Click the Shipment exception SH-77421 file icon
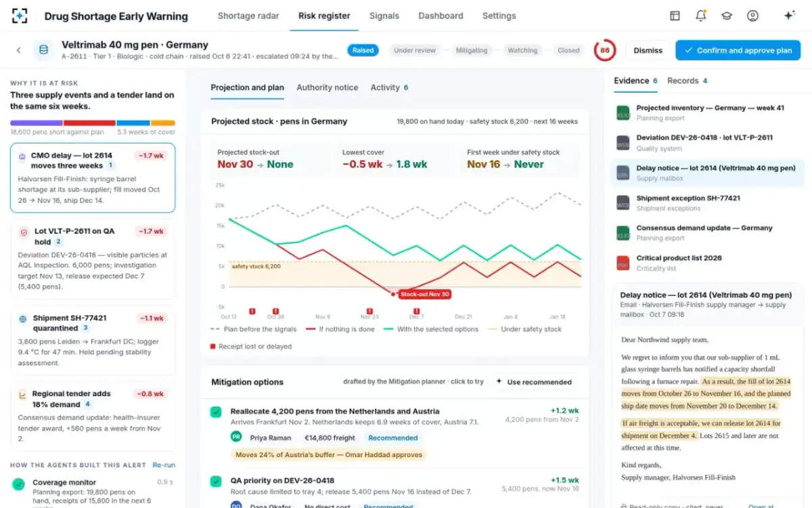The height and width of the screenshot is (508, 812). click(x=623, y=203)
